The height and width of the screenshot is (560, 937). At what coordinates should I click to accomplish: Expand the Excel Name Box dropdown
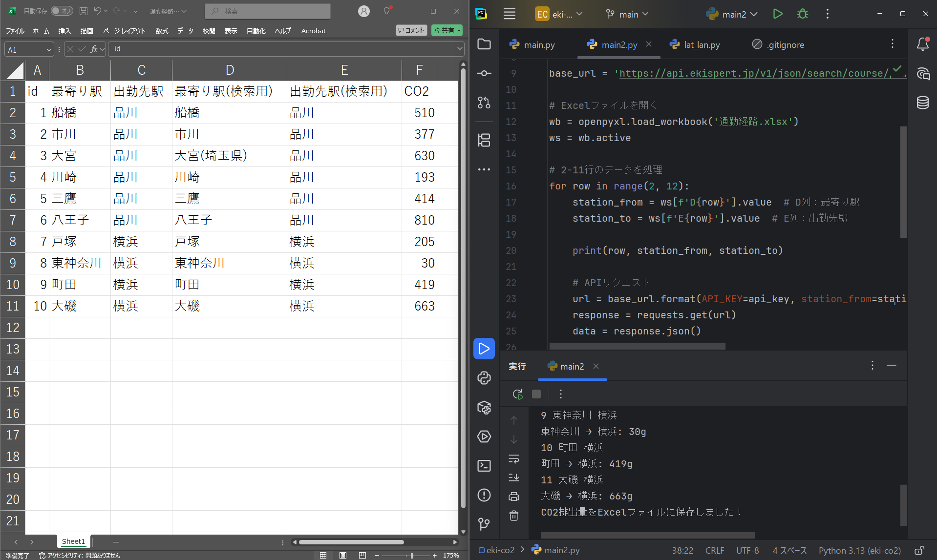click(x=48, y=49)
